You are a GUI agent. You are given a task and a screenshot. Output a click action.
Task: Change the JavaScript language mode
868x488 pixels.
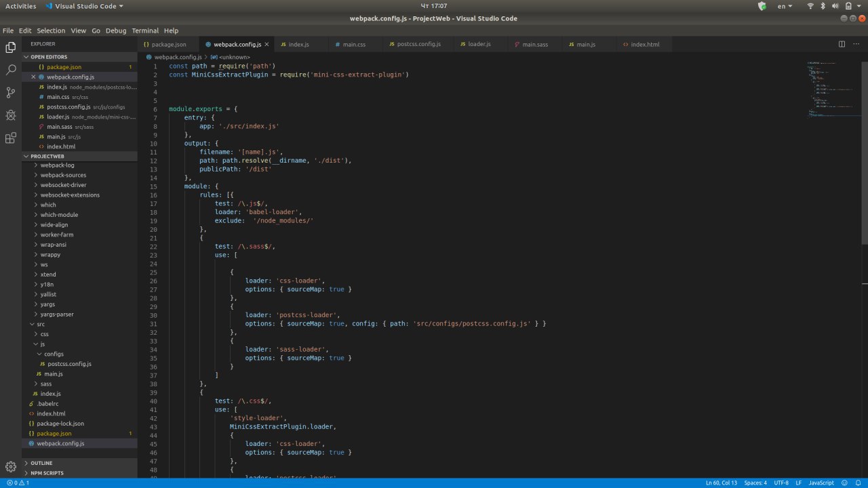pos(821,483)
